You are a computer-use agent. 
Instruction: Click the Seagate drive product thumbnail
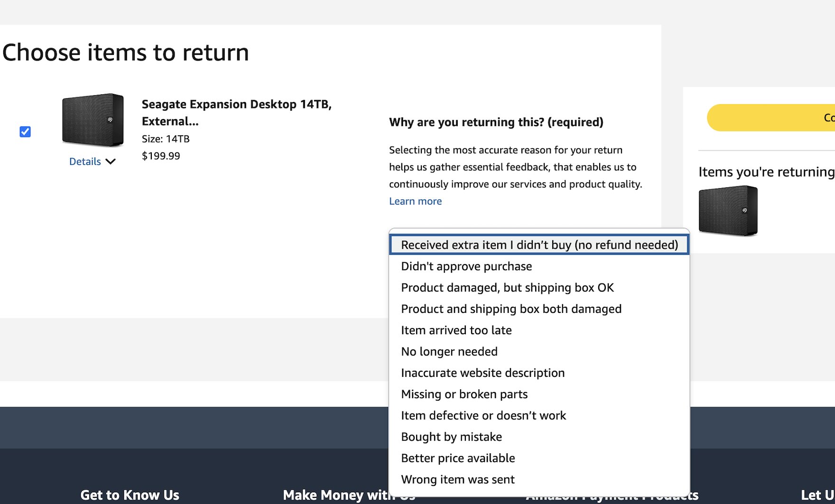pos(93,120)
